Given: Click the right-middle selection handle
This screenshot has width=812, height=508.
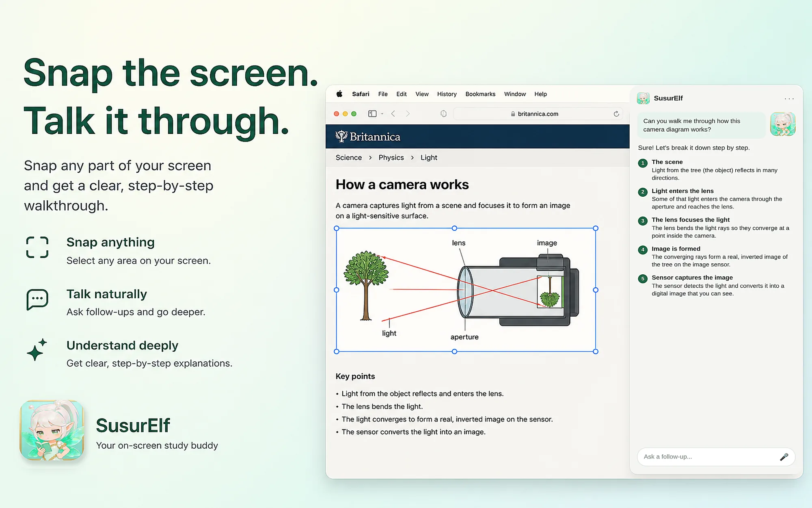Looking at the screenshot, I should (596, 290).
